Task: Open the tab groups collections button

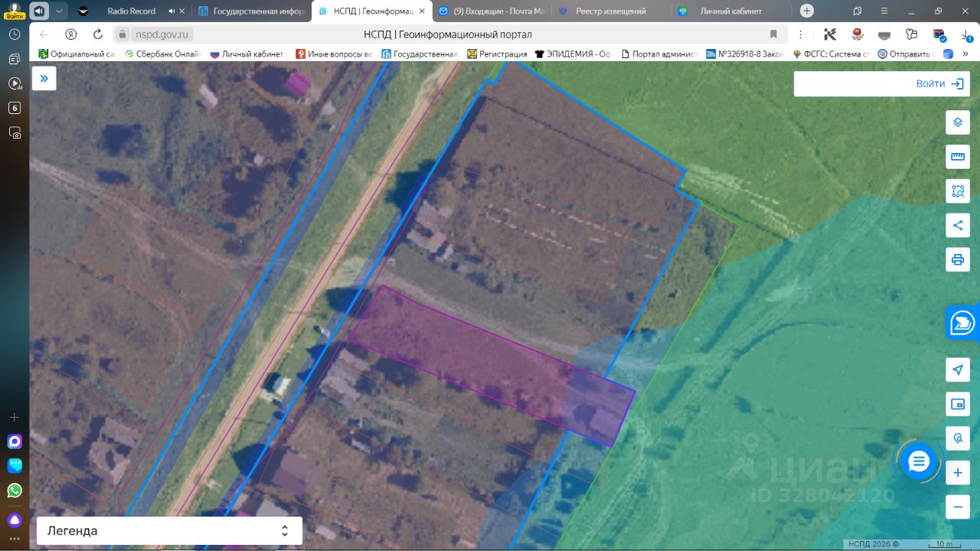Action: [x=857, y=11]
